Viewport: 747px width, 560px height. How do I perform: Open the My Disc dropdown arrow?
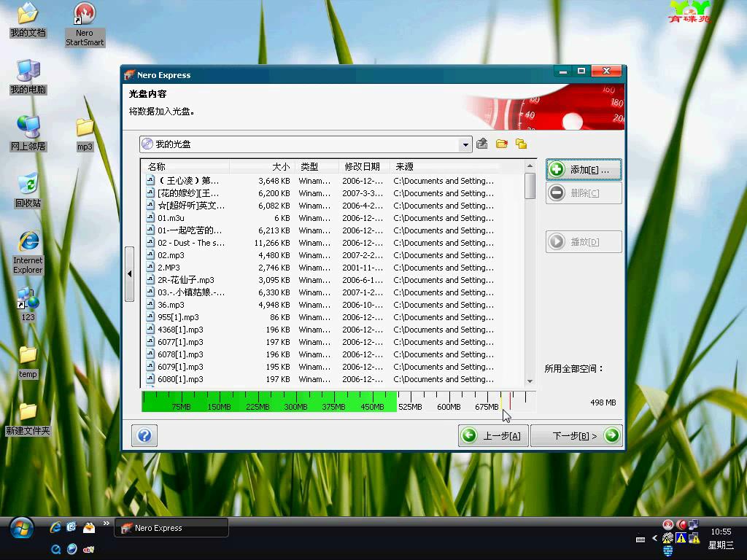pos(465,144)
